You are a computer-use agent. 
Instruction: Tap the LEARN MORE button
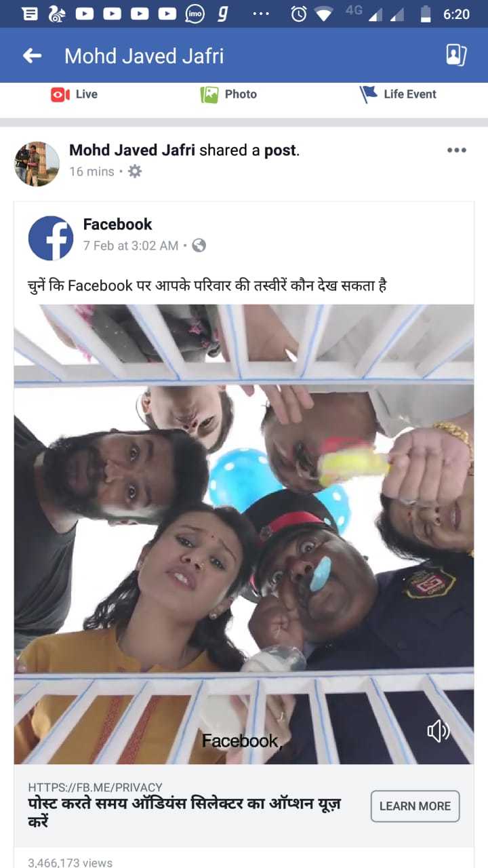tap(415, 806)
